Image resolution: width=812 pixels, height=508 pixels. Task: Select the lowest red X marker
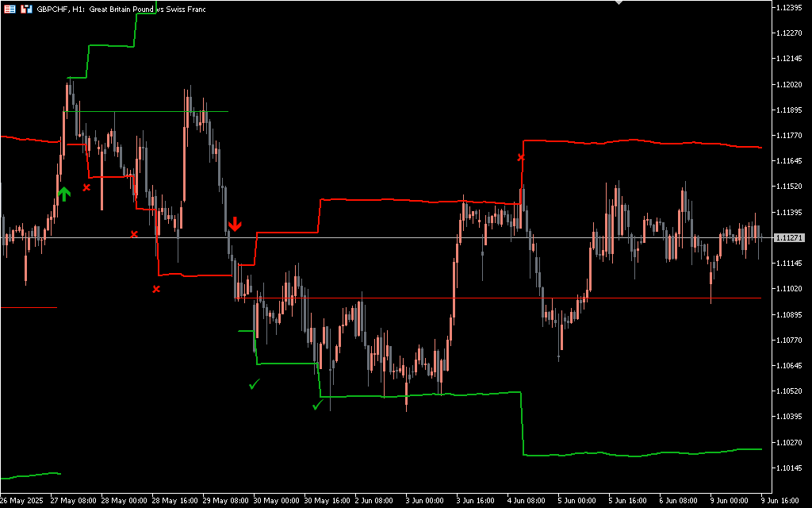click(156, 289)
